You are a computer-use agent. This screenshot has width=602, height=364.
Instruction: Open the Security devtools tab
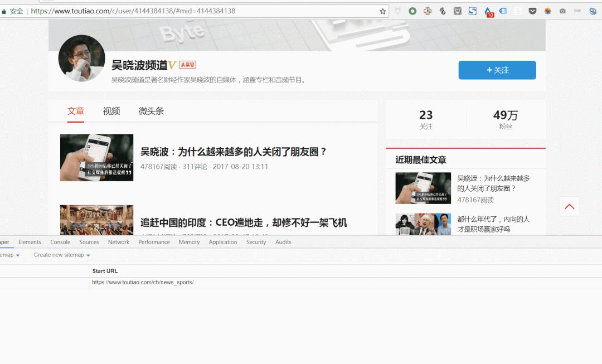point(256,242)
